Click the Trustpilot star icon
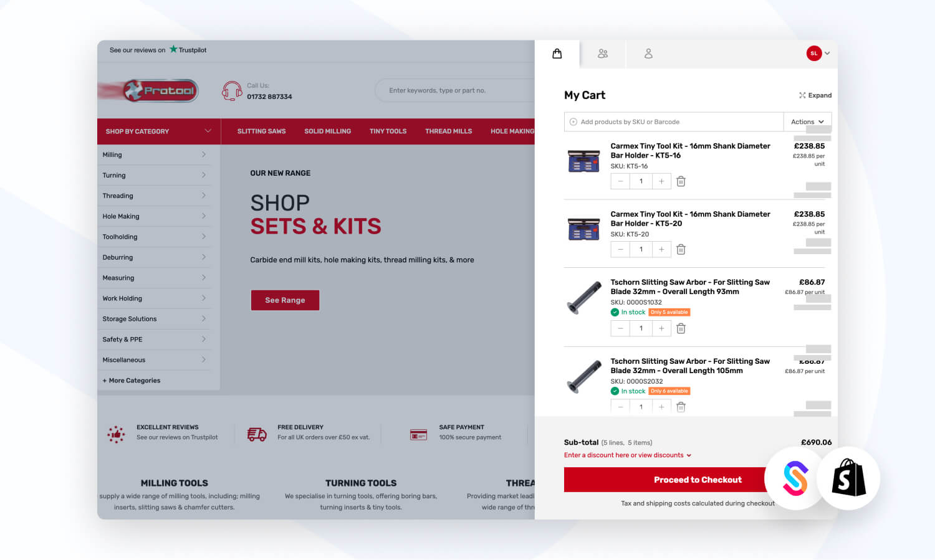 (x=173, y=49)
